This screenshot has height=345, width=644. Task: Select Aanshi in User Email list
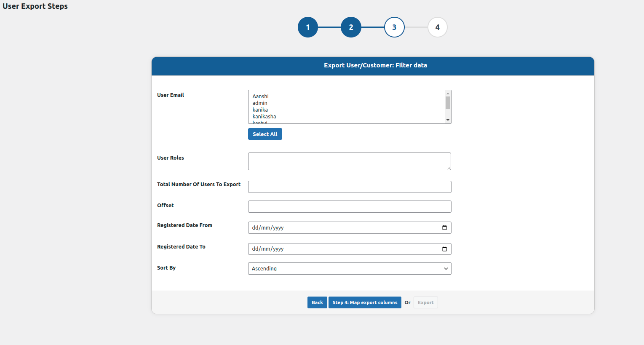(x=261, y=96)
